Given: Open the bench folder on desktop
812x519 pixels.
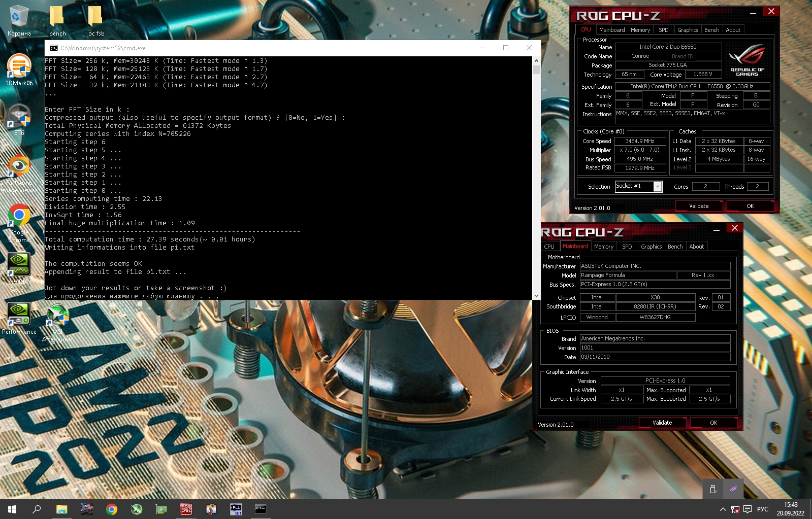Looking at the screenshot, I should tap(57, 20).
